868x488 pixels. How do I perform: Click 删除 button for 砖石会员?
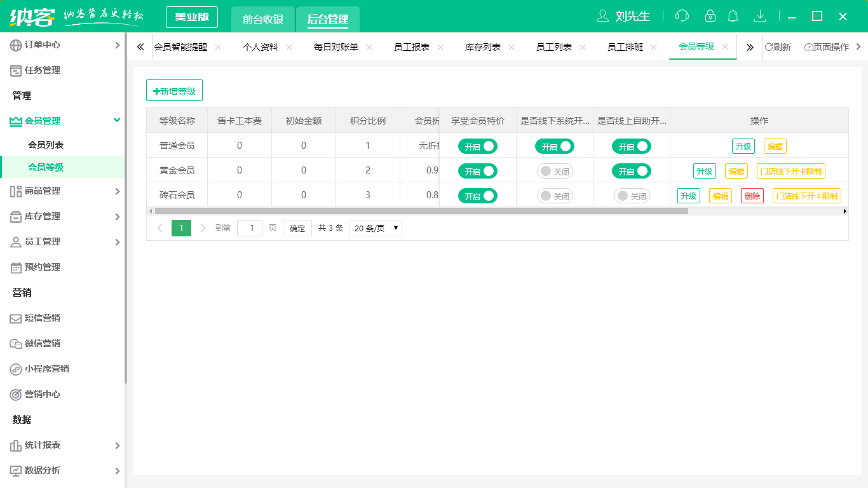click(x=752, y=196)
